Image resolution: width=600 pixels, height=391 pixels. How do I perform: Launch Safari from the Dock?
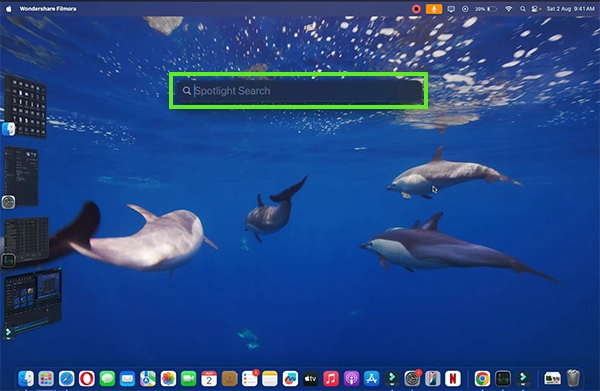(x=67, y=379)
